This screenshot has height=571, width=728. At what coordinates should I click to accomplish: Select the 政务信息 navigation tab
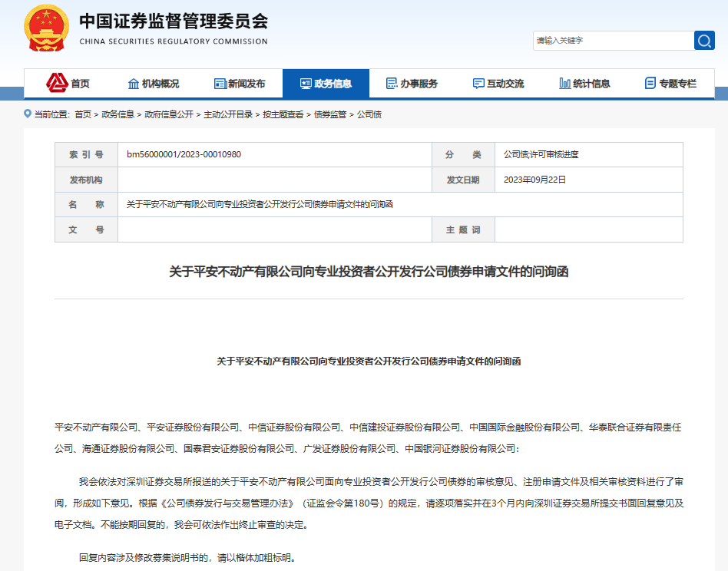click(326, 84)
